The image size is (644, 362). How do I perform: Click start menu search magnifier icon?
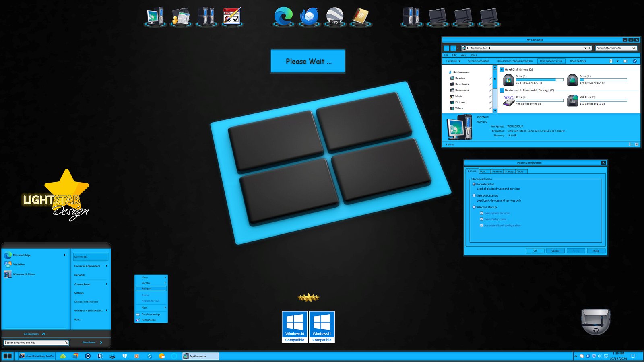pos(66,343)
